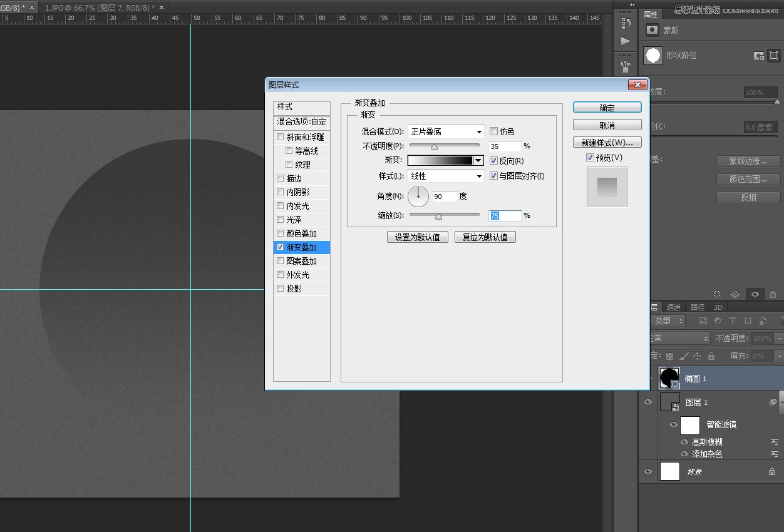Click the filter-by-text icon in Layers panel
Screen dimensions: 784x532
click(x=733, y=320)
